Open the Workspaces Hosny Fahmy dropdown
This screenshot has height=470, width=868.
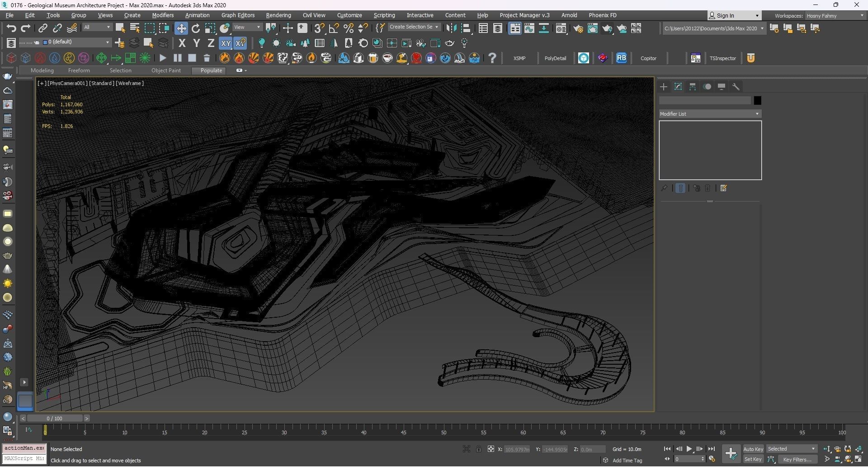click(835, 15)
